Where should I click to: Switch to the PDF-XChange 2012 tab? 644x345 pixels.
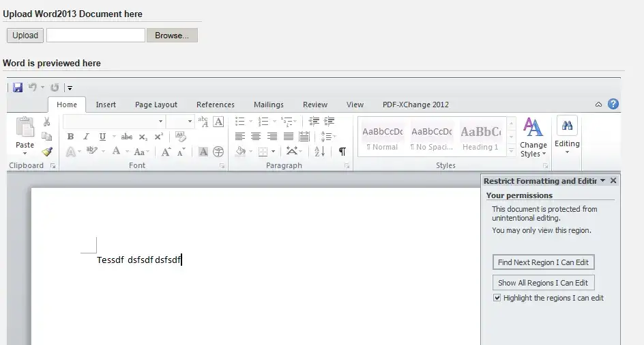click(415, 105)
